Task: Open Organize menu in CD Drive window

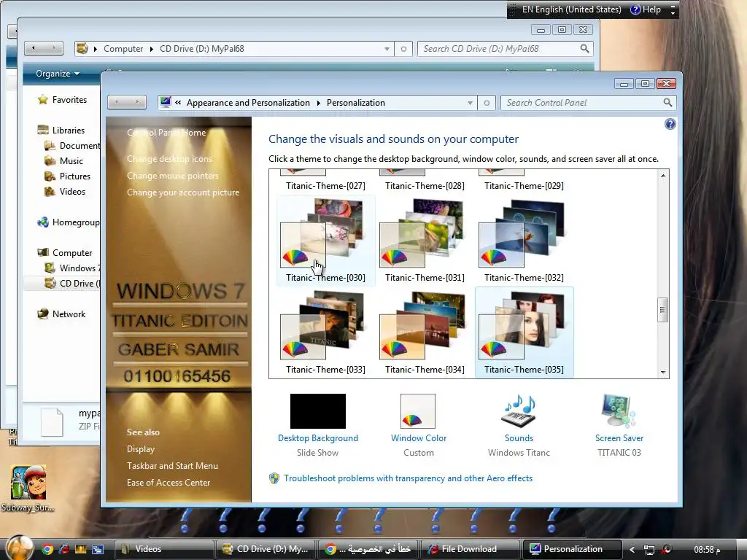Action: [58, 74]
